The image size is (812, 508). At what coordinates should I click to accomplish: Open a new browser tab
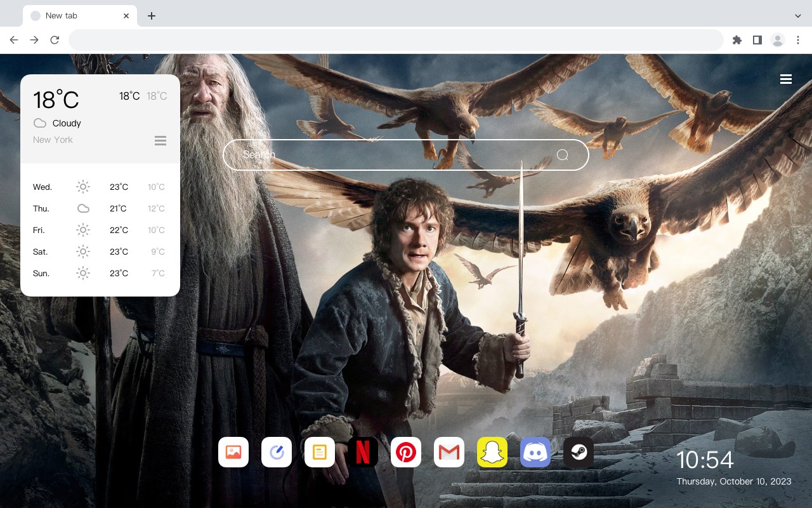(151, 16)
